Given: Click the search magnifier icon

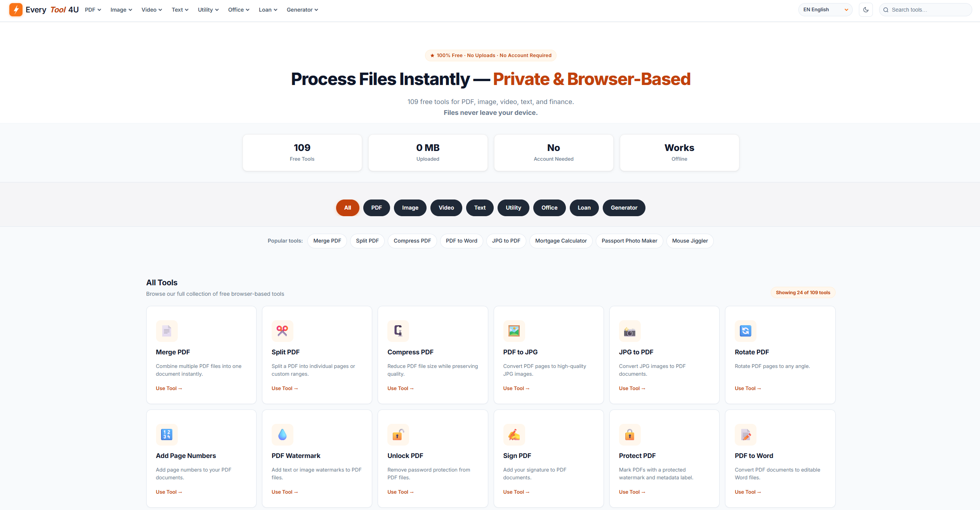Looking at the screenshot, I should (x=886, y=10).
